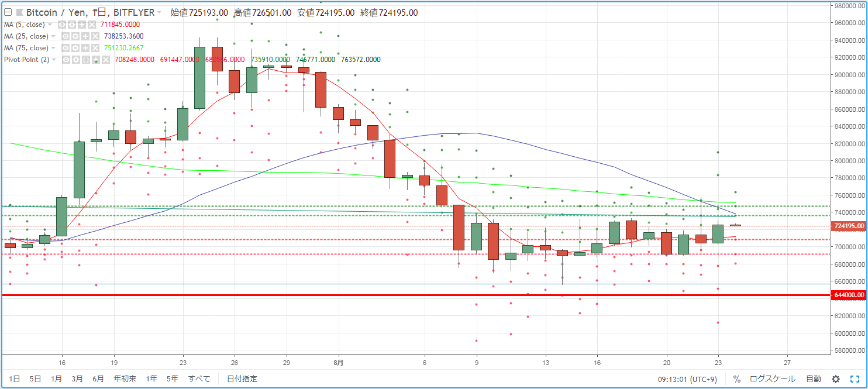The image size is (868, 389).
Task: Switch range to 5日
Action: click(35, 378)
